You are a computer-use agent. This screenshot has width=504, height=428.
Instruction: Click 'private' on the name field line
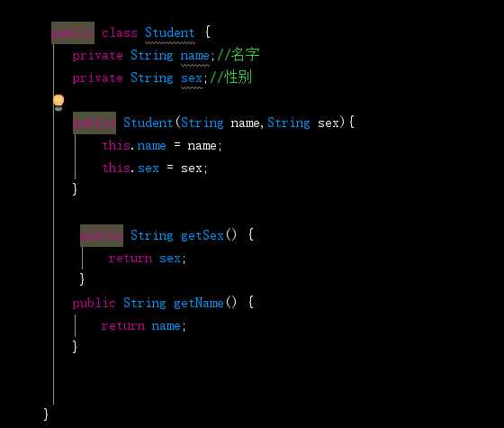coord(97,56)
